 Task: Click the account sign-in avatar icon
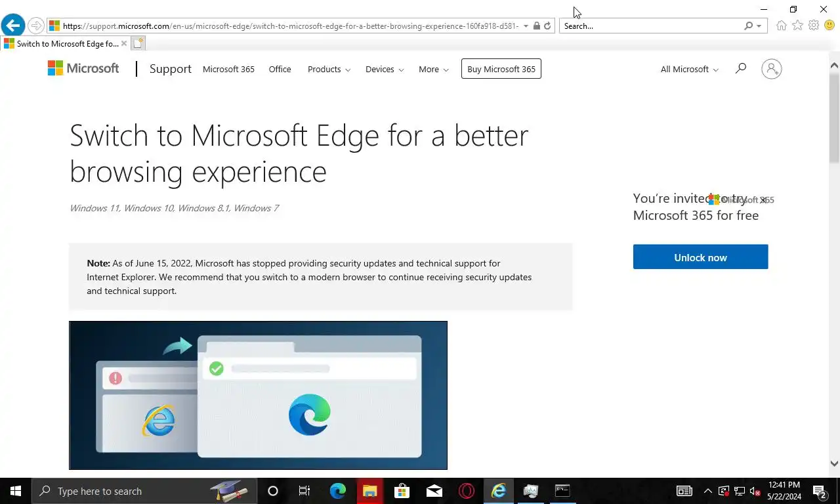(x=772, y=69)
